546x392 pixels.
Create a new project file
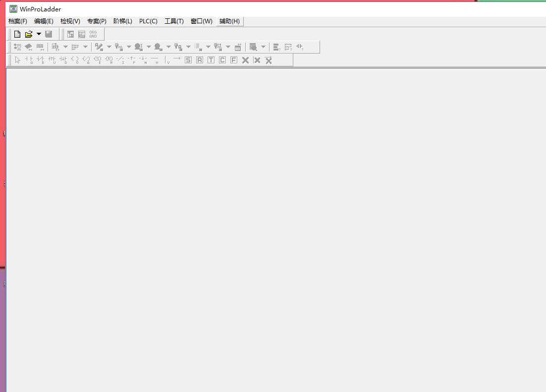[17, 34]
